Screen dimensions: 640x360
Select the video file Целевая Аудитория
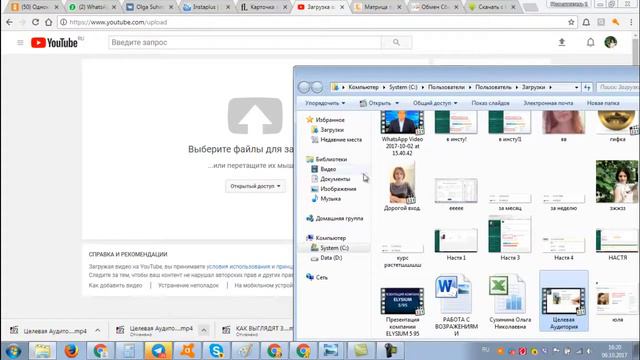[x=564, y=301]
